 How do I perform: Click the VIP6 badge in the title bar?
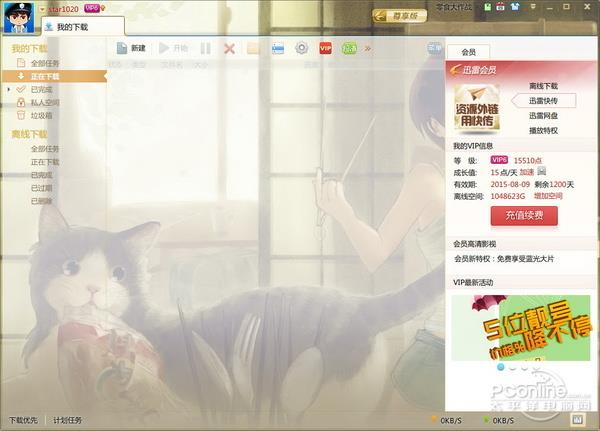tap(92, 8)
